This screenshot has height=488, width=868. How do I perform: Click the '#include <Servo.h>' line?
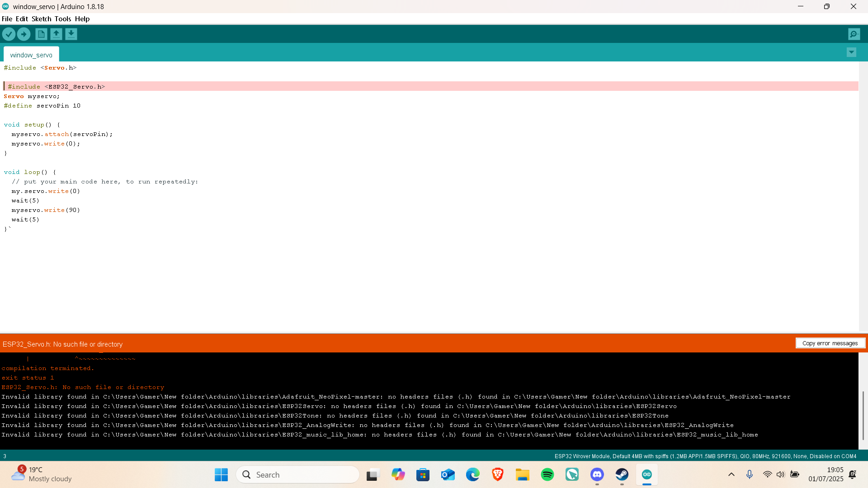pyautogui.click(x=40, y=67)
